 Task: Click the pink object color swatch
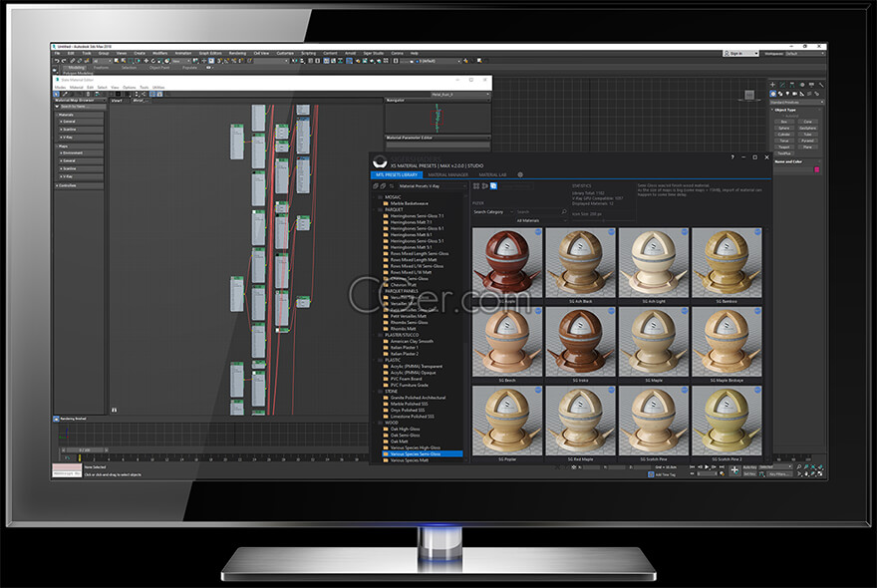(818, 170)
